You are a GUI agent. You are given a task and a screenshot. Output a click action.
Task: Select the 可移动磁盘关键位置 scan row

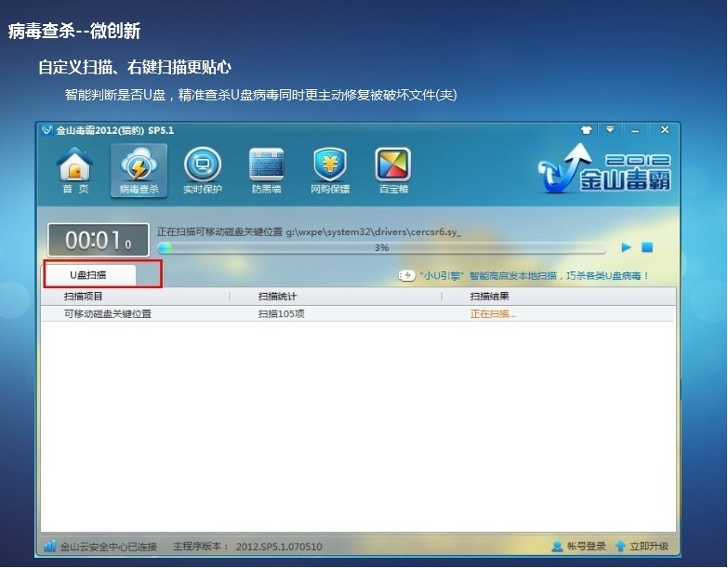pyautogui.click(x=108, y=314)
